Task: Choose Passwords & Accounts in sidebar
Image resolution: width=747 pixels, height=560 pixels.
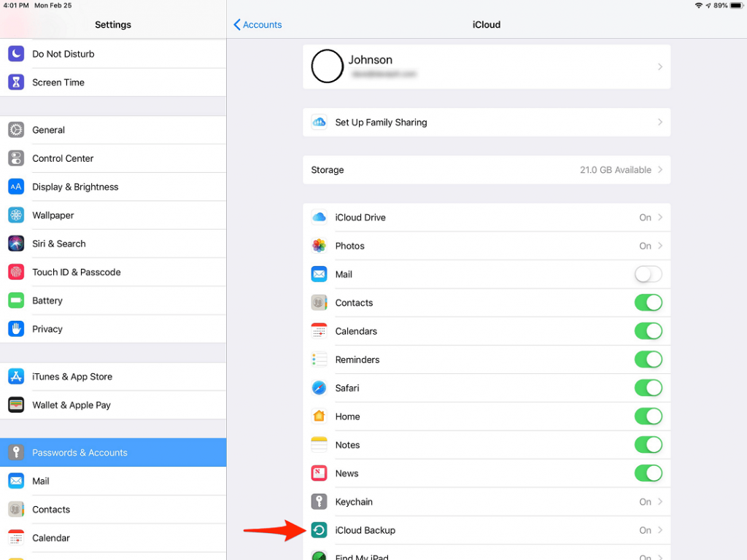Action: pyautogui.click(x=113, y=452)
